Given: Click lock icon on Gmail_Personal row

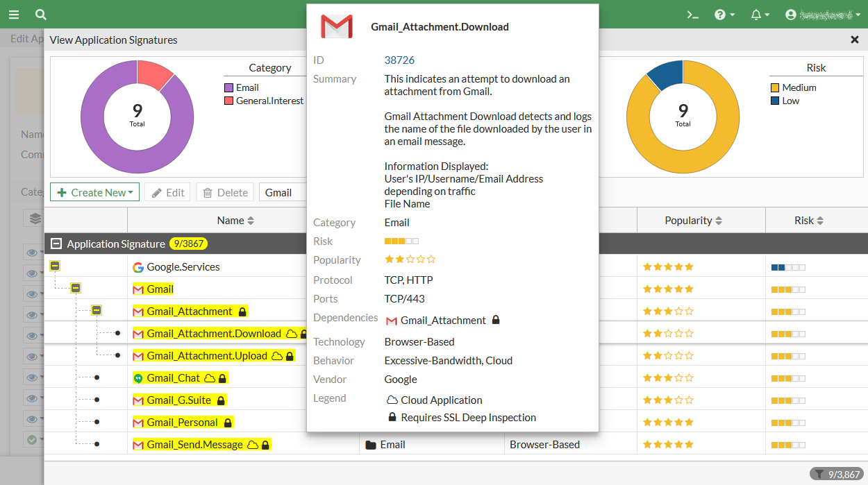Looking at the screenshot, I should point(228,423).
